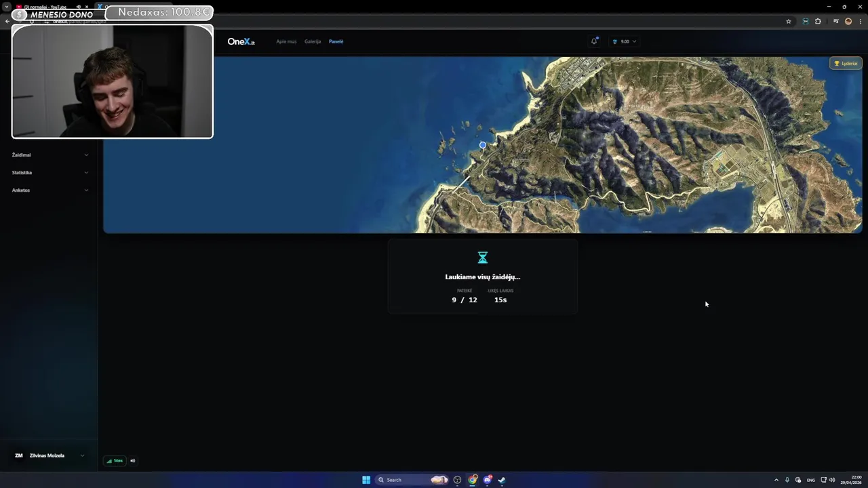
Task: Open the tab search chevron
Action: 6,7
